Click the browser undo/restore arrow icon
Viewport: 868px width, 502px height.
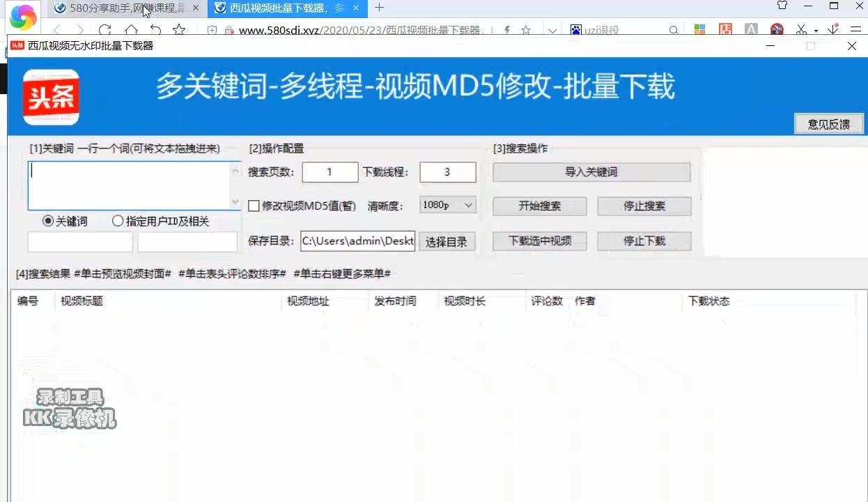pyautogui.click(x=155, y=30)
